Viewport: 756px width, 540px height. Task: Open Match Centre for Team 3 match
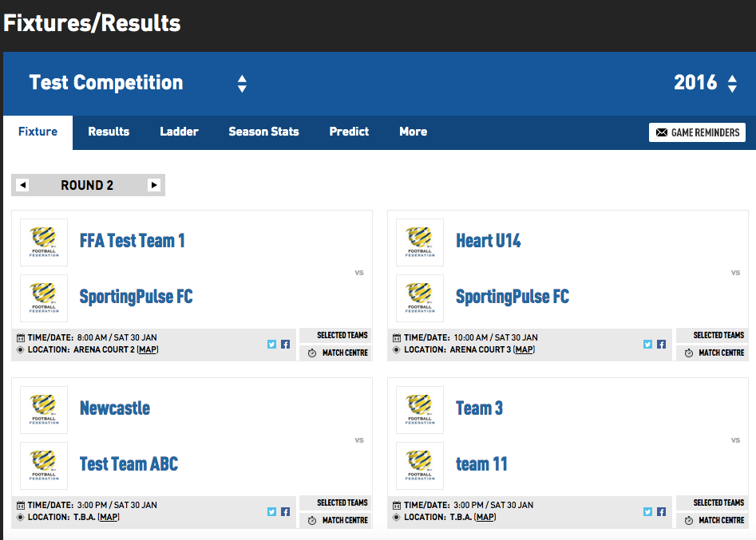[712, 521]
